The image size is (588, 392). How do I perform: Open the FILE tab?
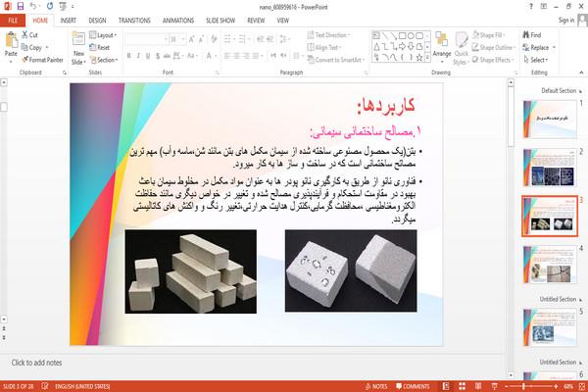[x=13, y=21]
